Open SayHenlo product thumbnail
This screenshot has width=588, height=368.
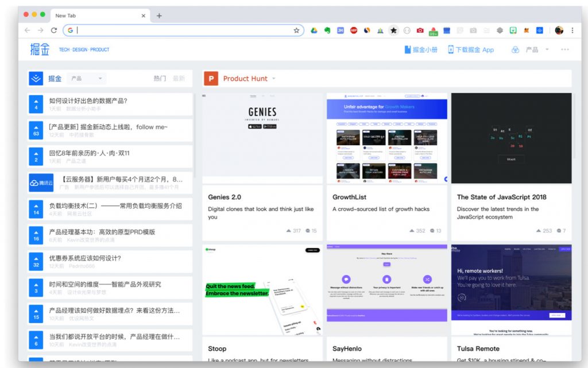(386, 290)
